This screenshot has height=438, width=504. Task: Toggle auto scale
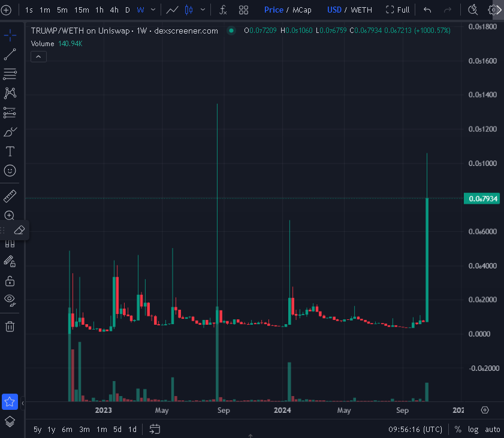point(493,430)
